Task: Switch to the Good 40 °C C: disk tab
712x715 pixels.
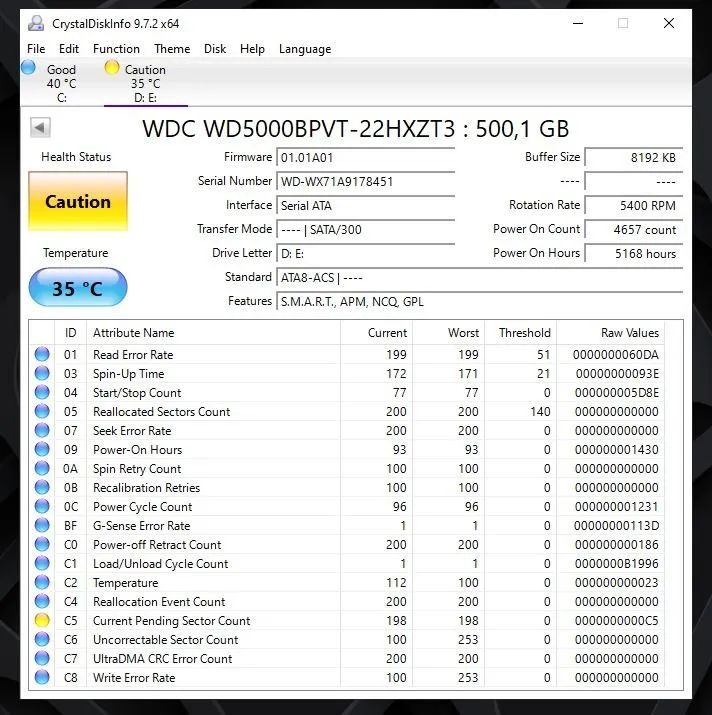Action: click(x=61, y=83)
